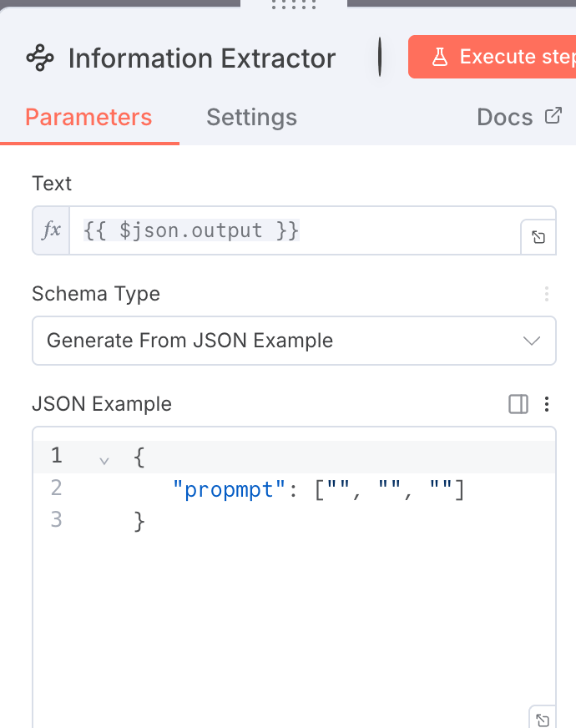Expand the JSON editor using bottom-right icon
This screenshot has width=576, height=728.
coord(541,719)
